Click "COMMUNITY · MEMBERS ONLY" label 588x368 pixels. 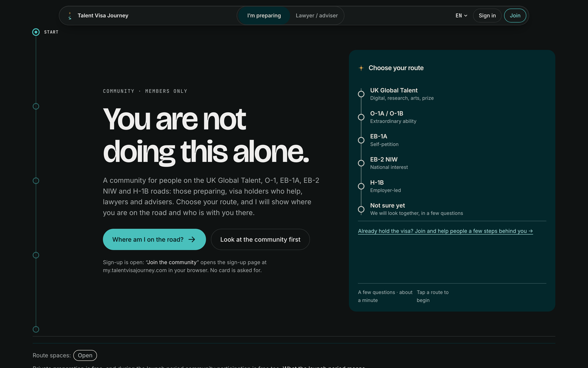click(145, 91)
